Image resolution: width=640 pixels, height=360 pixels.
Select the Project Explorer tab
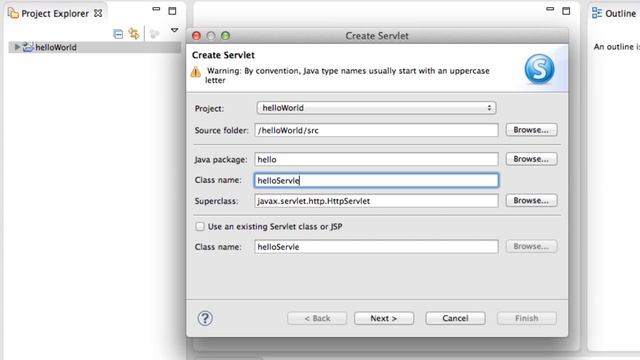point(55,13)
